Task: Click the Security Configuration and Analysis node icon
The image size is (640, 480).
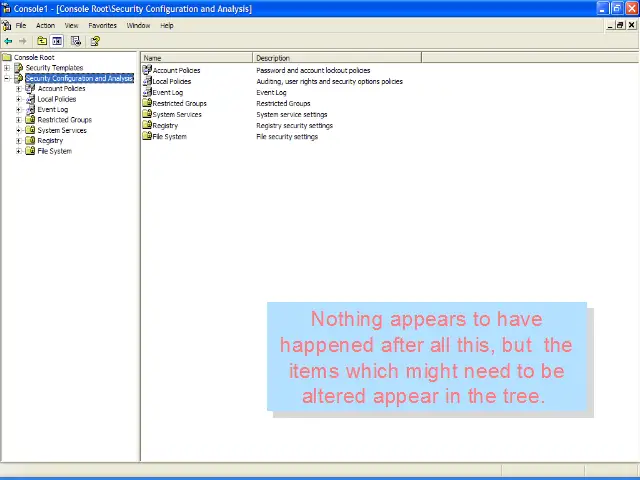Action: (19, 78)
